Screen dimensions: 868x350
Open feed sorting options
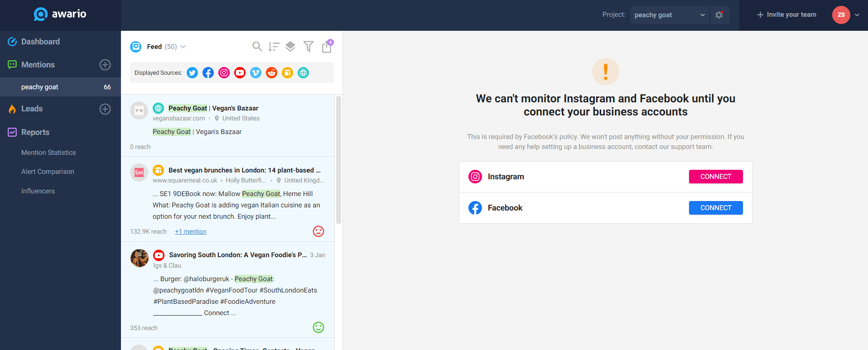274,46
